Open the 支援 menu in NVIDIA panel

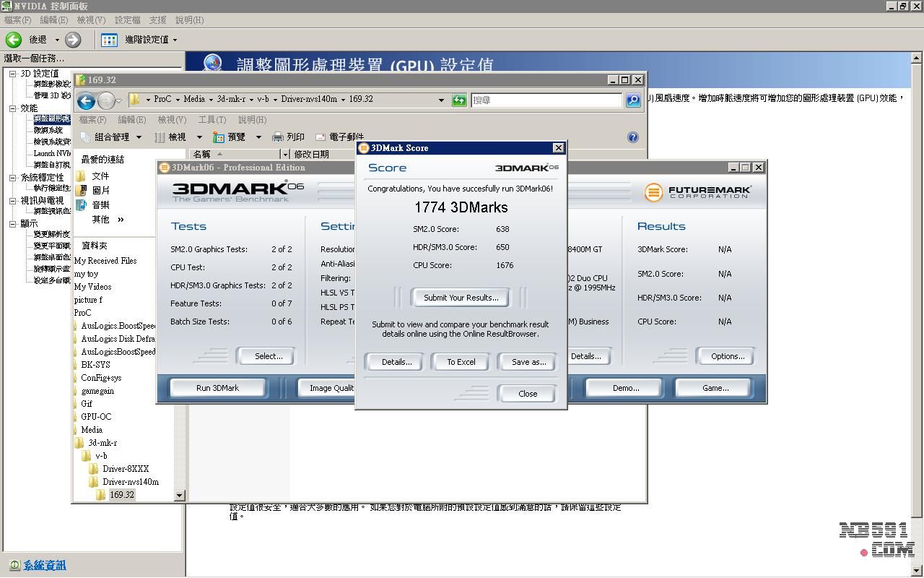[x=157, y=20]
